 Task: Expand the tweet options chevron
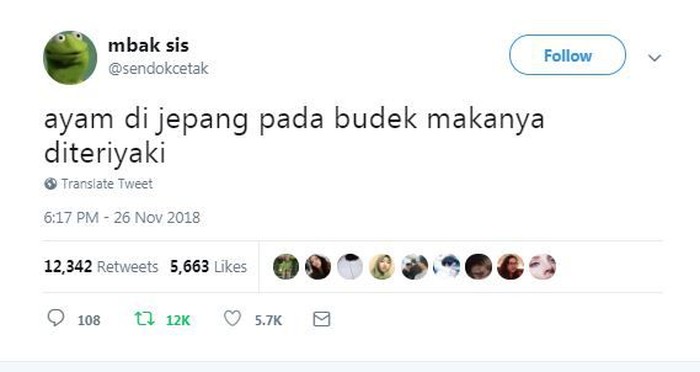(654, 58)
